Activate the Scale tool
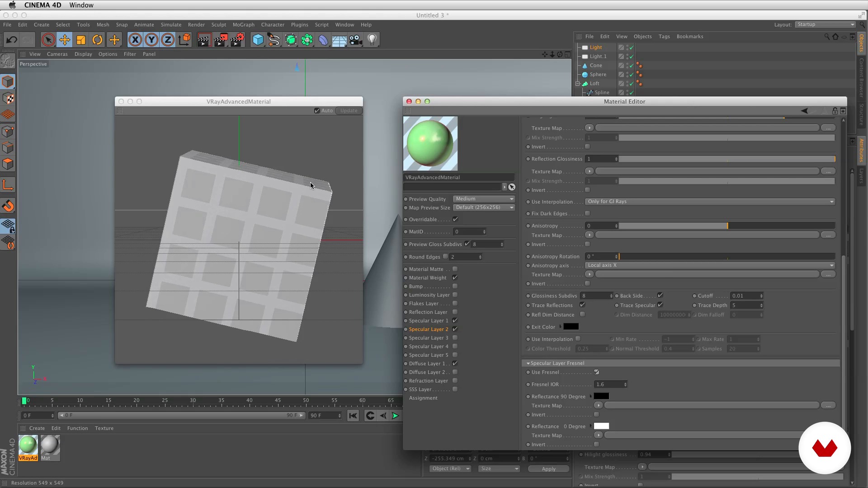Viewport: 868px width, 488px height. (x=81, y=40)
